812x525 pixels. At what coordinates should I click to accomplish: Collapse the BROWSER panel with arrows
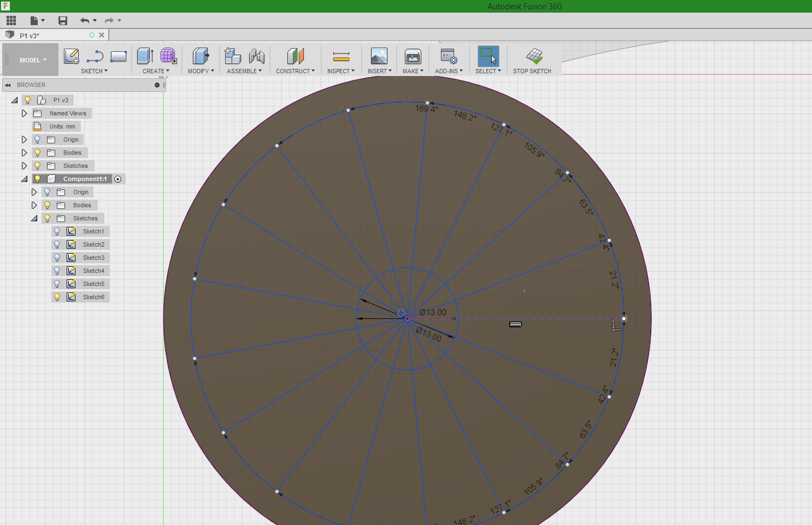point(8,85)
